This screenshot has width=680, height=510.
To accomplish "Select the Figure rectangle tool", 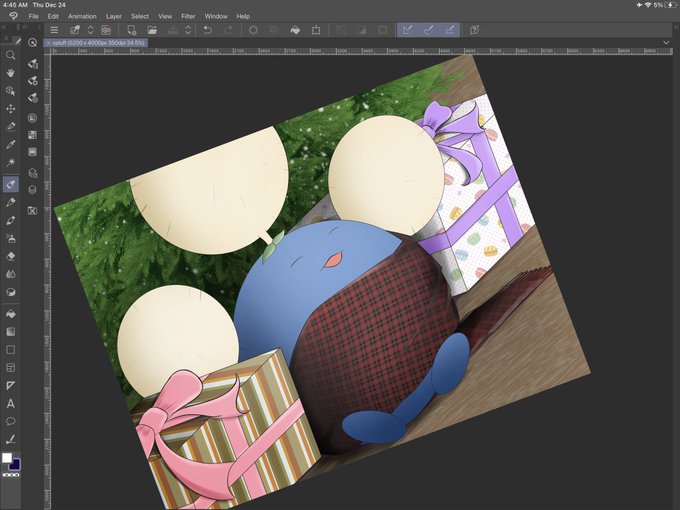I will 11,350.
